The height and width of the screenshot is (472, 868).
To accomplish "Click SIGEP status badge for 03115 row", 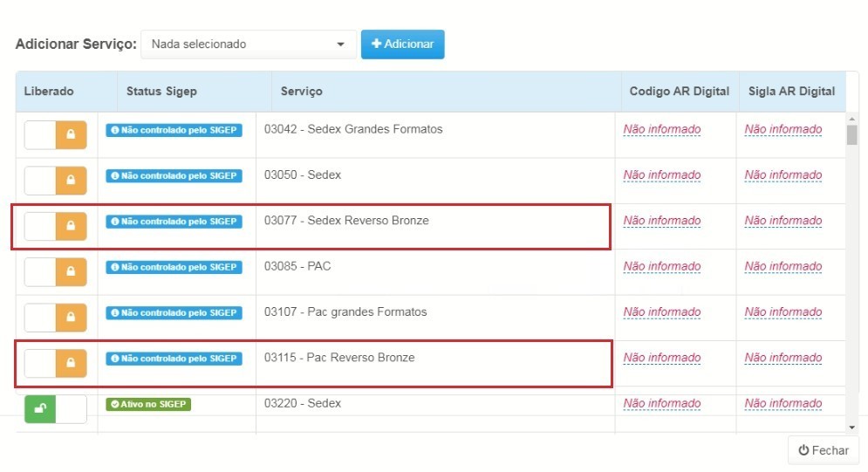I will pos(174,358).
